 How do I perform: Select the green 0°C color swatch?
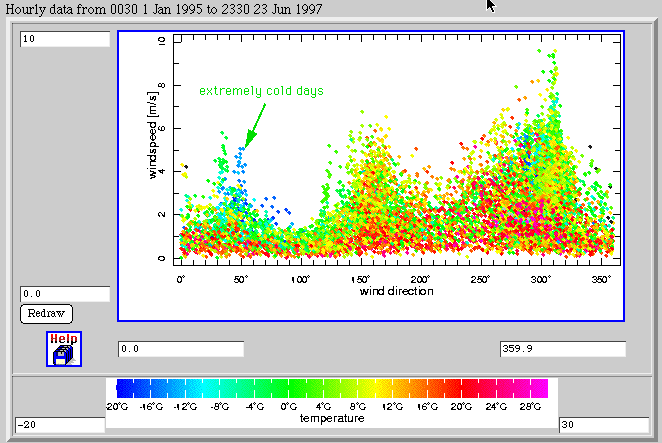287,388
